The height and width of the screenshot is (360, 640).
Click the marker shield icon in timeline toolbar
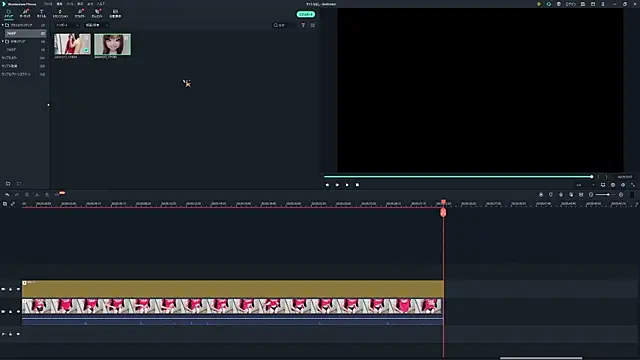[551, 195]
